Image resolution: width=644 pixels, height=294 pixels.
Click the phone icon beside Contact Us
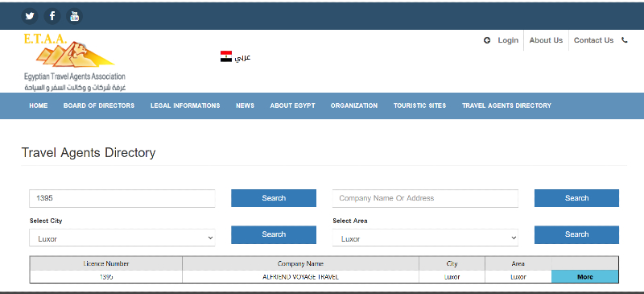[625, 40]
